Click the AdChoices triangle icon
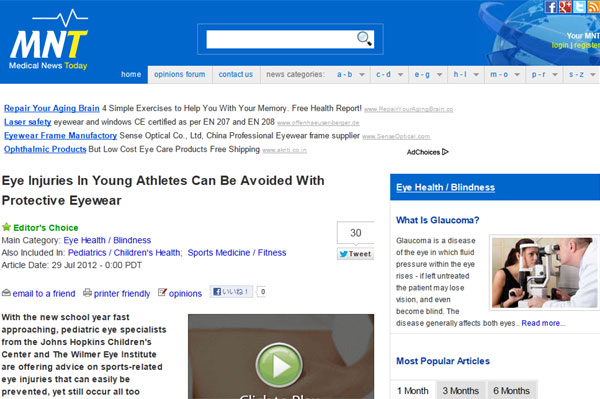This screenshot has width=600, height=399. pos(445,152)
